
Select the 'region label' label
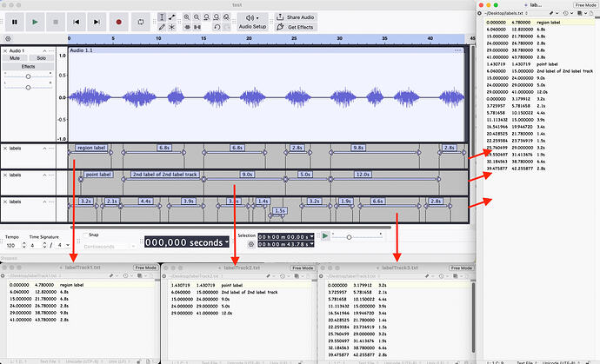91,148
